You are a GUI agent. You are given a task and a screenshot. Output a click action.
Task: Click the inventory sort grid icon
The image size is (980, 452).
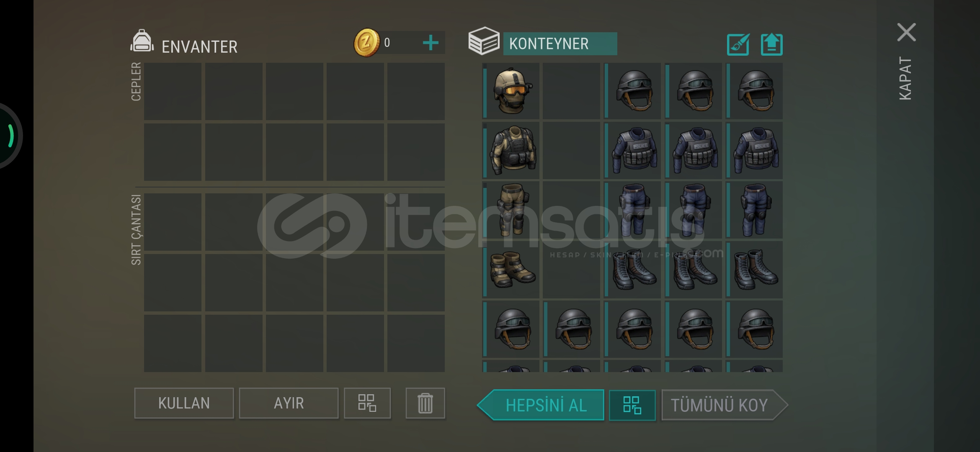[x=367, y=403]
